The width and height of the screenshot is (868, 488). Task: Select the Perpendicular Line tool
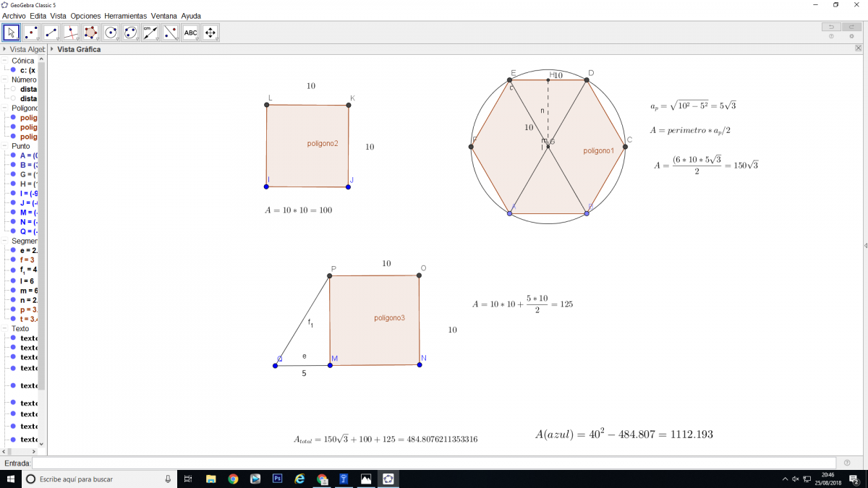click(71, 33)
